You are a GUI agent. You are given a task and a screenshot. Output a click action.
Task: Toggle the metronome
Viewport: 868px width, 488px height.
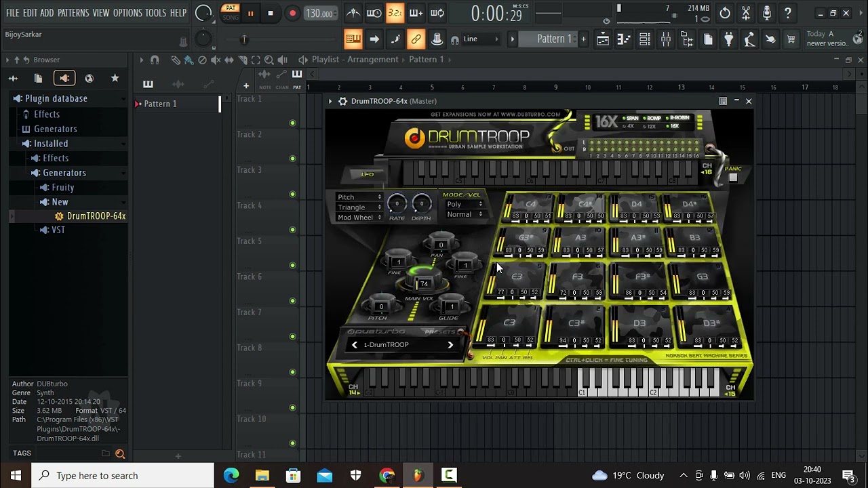[x=353, y=13]
